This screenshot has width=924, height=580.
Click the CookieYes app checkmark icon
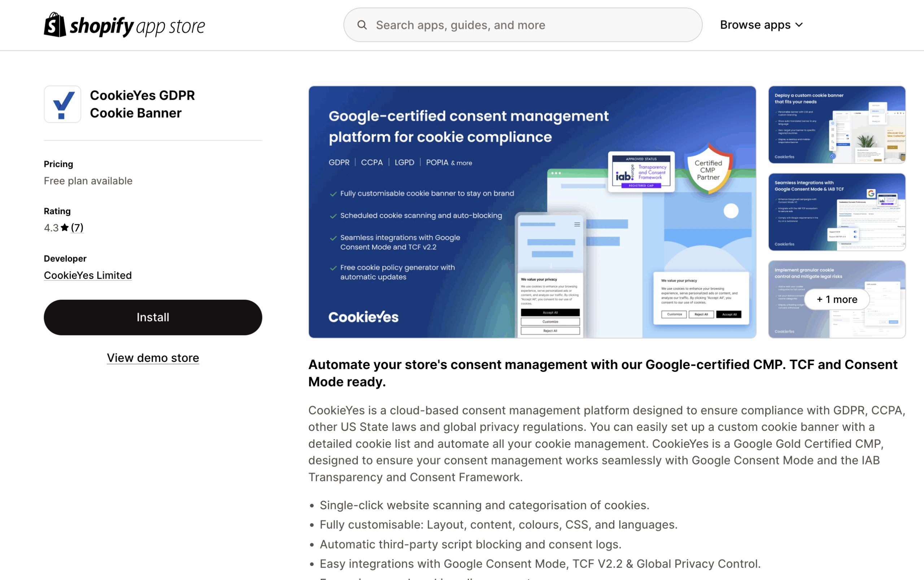coord(62,104)
